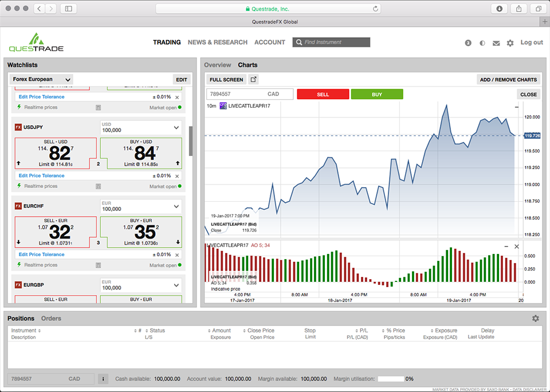Remove EURCHF price tolerance with X
This screenshot has height=392, width=550.
click(x=177, y=255)
